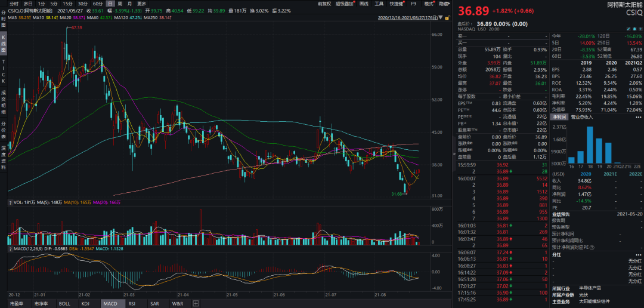Switch chart to 周 (weekly) period

pyautogui.click(x=120, y=4)
